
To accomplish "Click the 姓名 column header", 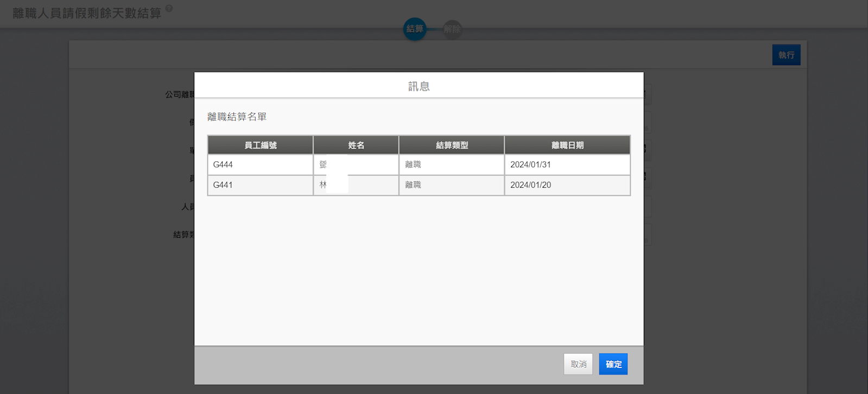I will coord(356,145).
